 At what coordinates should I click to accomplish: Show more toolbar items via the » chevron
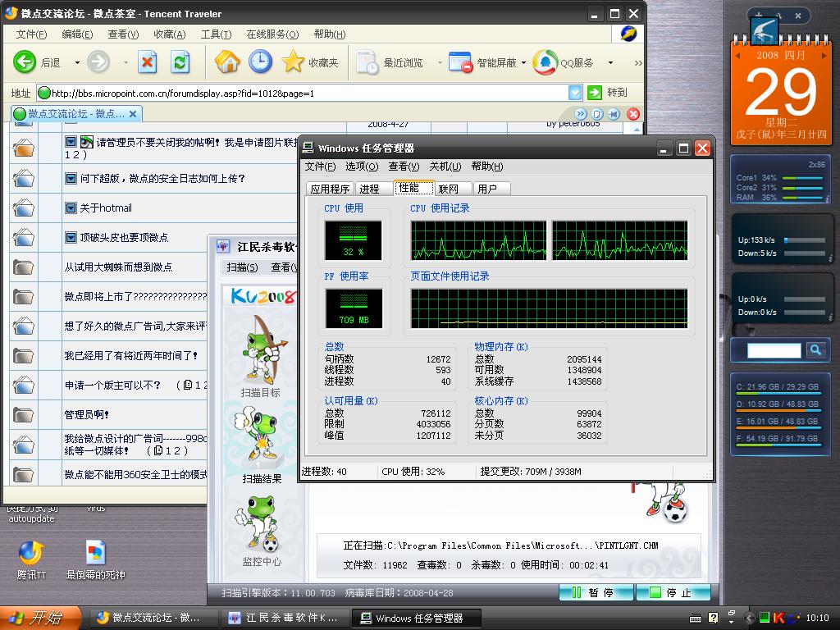pos(638,62)
